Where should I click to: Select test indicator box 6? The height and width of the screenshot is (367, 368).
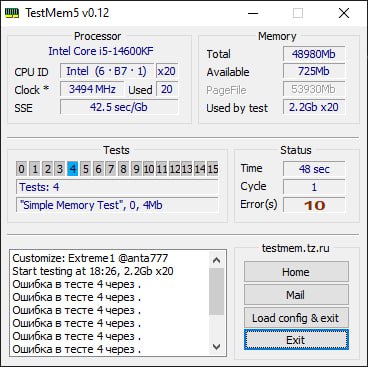98,169
